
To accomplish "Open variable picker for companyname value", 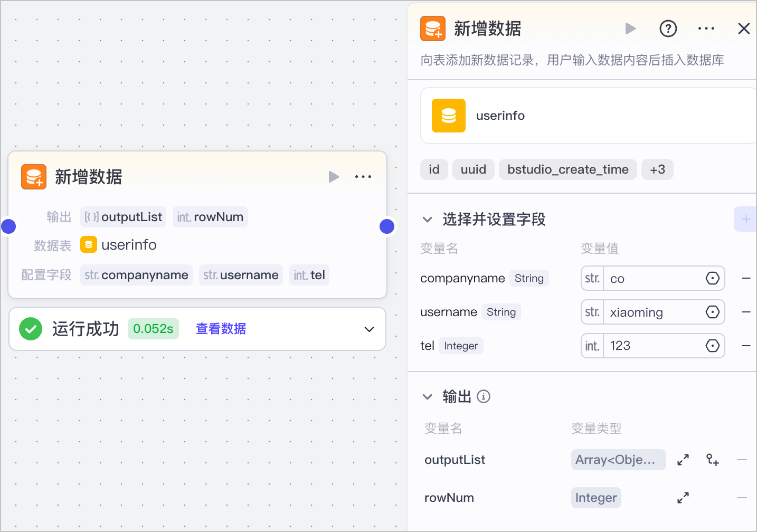I will (x=713, y=278).
